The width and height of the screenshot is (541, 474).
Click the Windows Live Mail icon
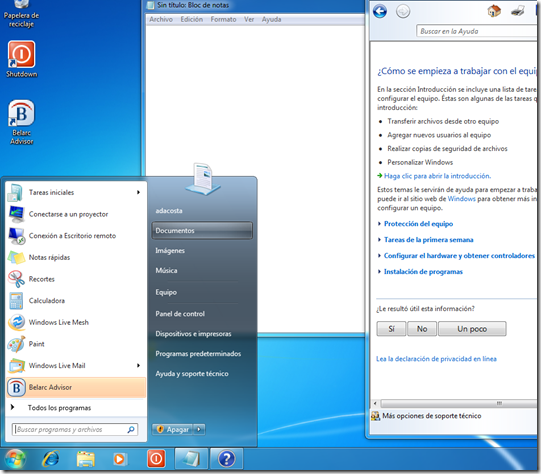pyautogui.click(x=16, y=365)
